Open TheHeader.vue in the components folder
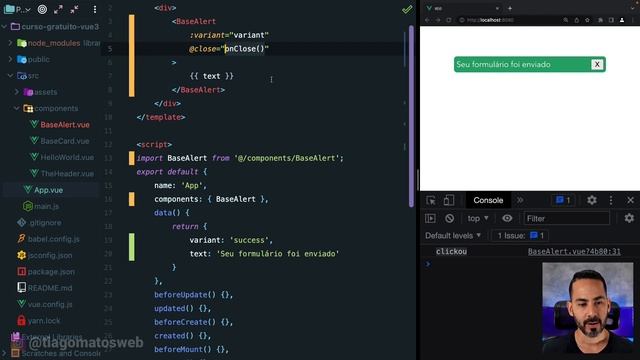The width and height of the screenshot is (640, 360). click(x=62, y=173)
